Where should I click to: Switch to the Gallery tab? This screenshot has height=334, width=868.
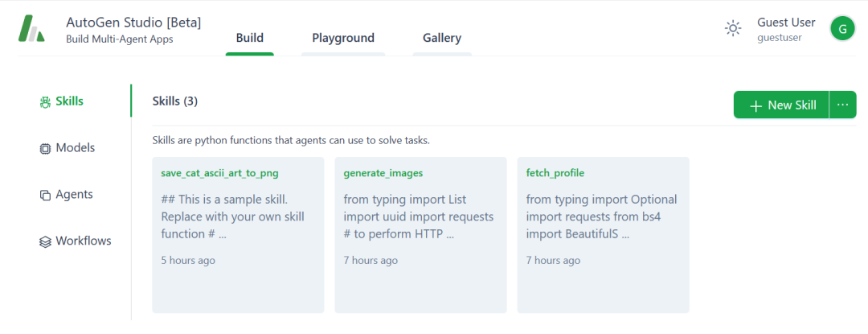442,38
